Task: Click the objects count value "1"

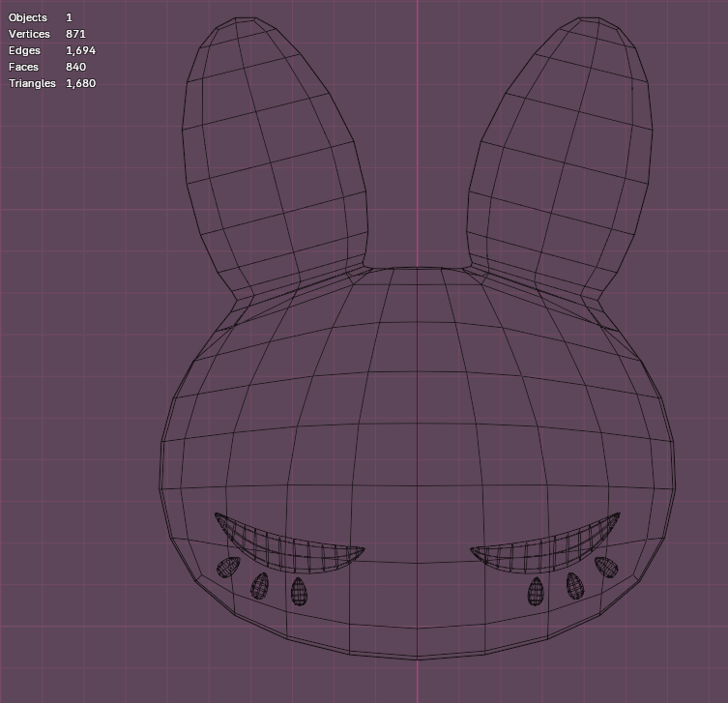Action: pyautogui.click(x=70, y=17)
